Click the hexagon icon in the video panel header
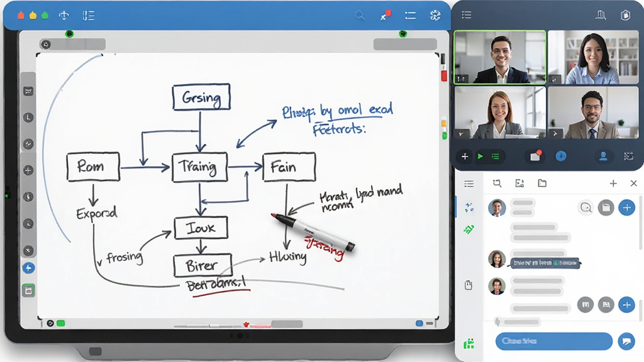This screenshot has height=362, width=644. click(625, 15)
